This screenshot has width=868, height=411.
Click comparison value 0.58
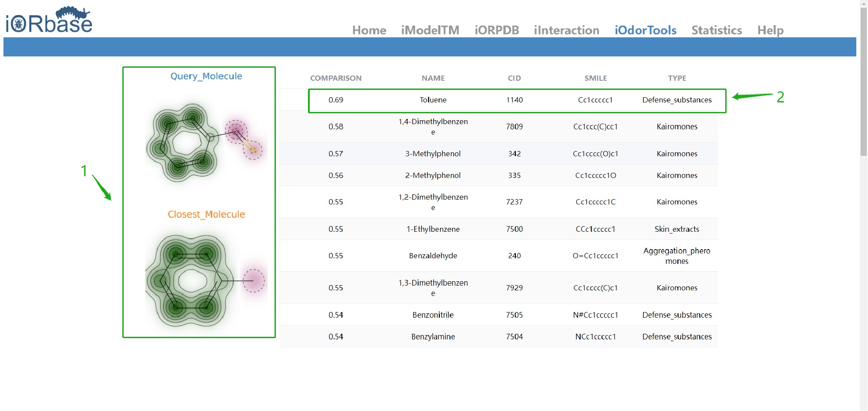click(336, 127)
